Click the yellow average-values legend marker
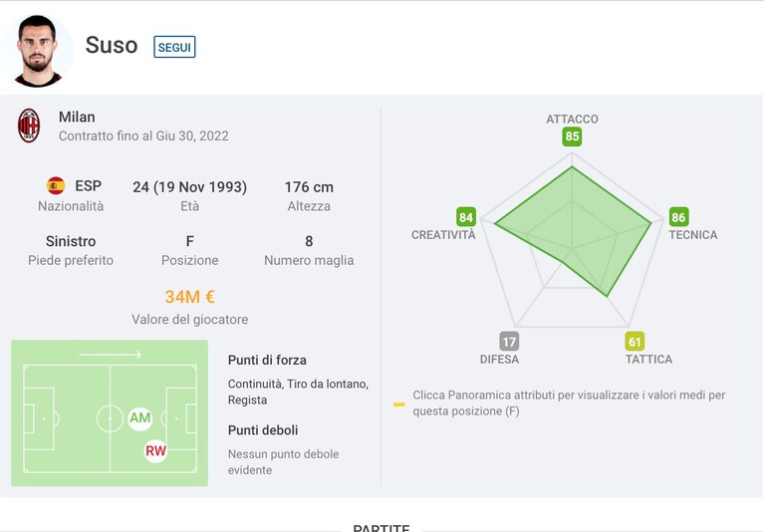The height and width of the screenshot is (532, 764). 399,404
